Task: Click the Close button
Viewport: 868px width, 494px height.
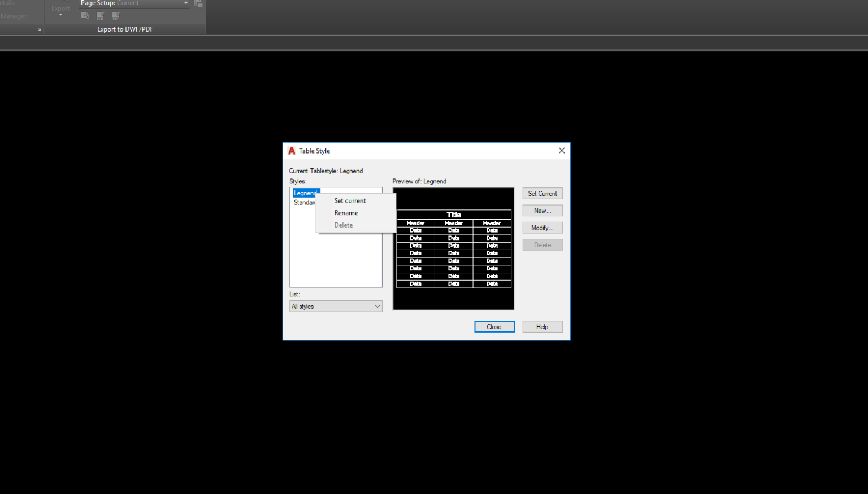Action: (x=494, y=326)
